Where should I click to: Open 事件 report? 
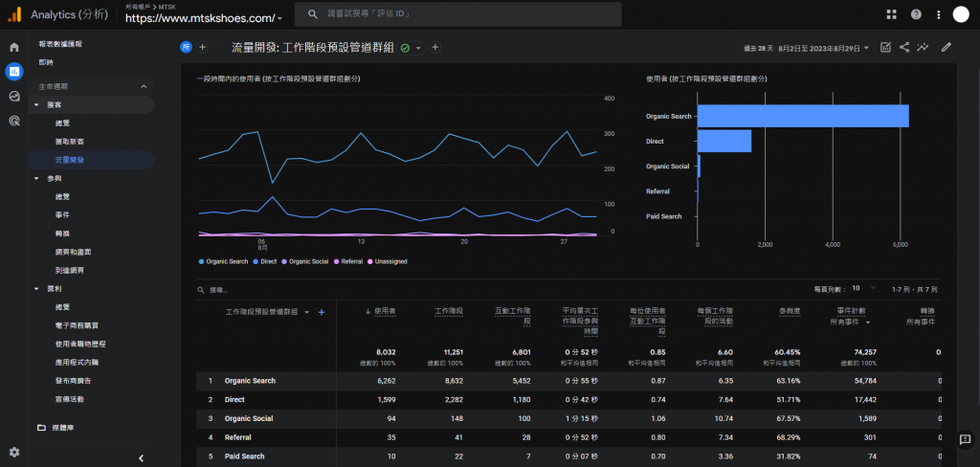[x=62, y=215]
